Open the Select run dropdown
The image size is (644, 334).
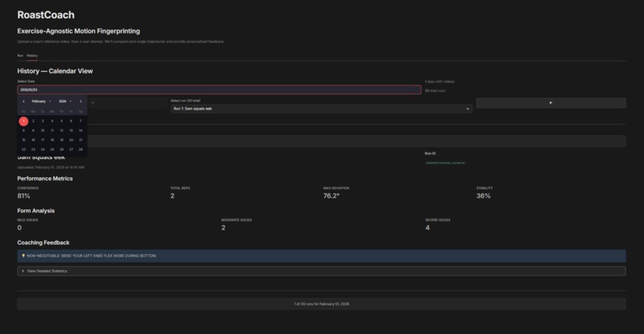coord(321,109)
